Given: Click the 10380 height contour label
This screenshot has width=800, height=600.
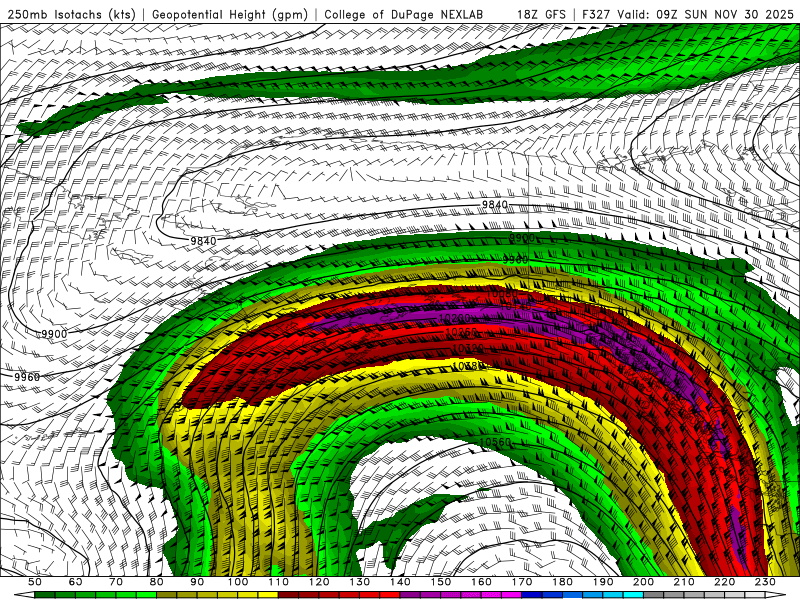Looking at the screenshot, I should tap(468, 366).
